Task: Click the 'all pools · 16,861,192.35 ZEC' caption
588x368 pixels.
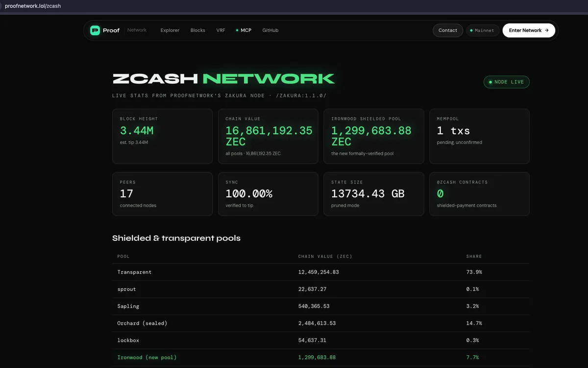Action: [x=253, y=154]
